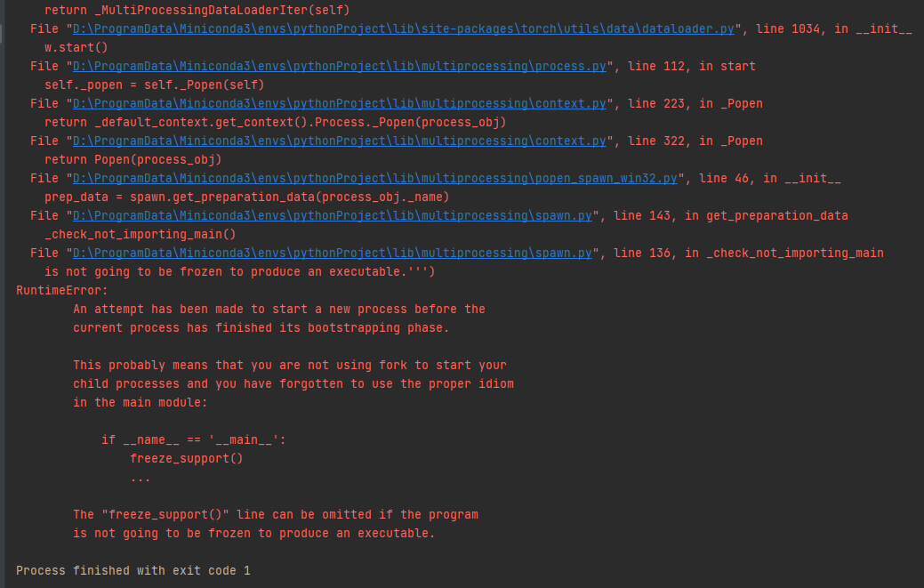The width and height of the screenshot is (924, 588).
Task: Click the "This probably means that you" line
Action: coord(289,365)
